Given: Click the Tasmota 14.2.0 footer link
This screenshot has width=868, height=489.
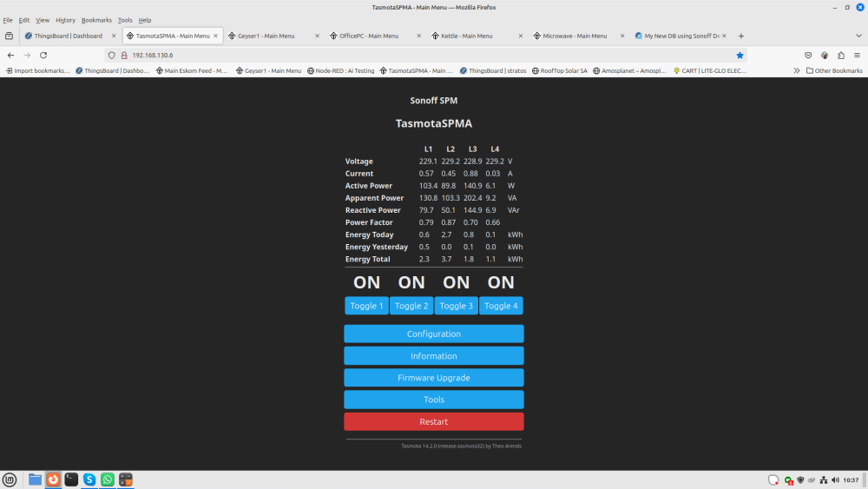Looking at the screenshot, I should click(461, 446).
